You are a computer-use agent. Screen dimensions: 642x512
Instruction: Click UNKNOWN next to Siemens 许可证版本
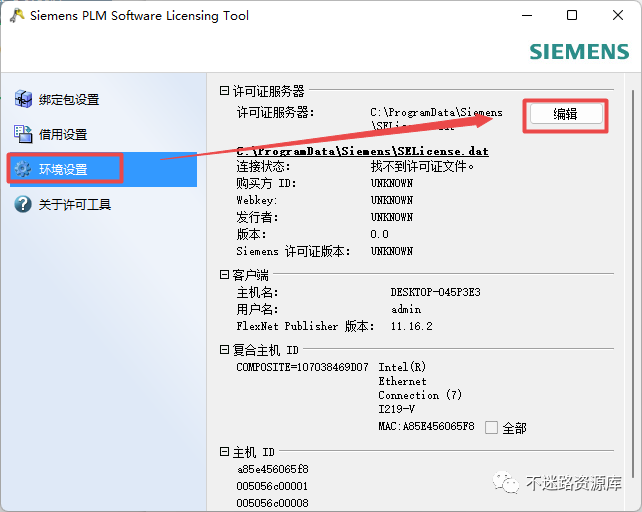tap(392, 251)
